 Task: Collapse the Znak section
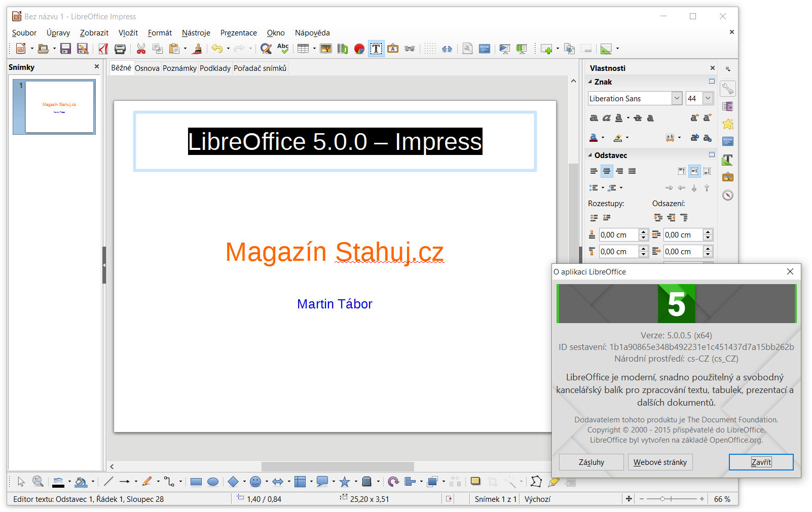[x=590, y=82]
